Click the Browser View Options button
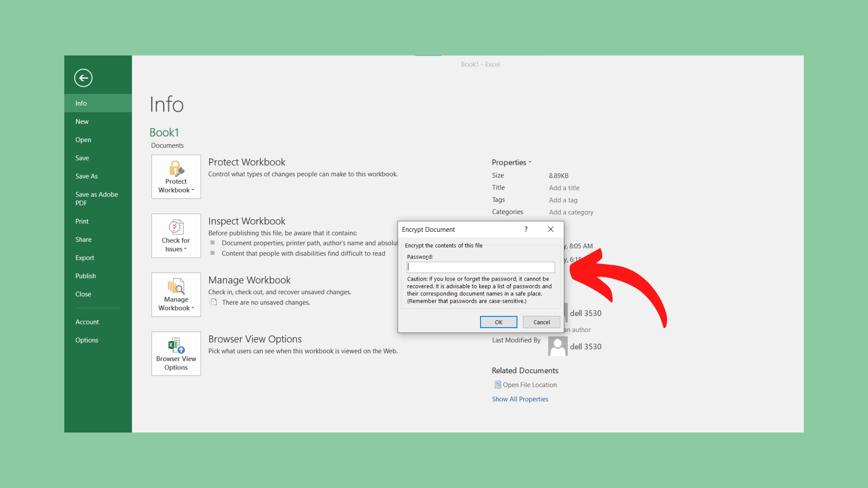Screen dimensions: 868x488 [x=176, y=354]
